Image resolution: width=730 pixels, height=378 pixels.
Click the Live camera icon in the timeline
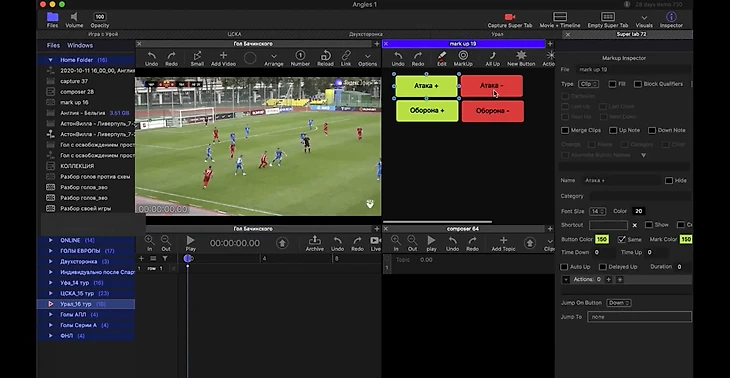tap(375, 243)
